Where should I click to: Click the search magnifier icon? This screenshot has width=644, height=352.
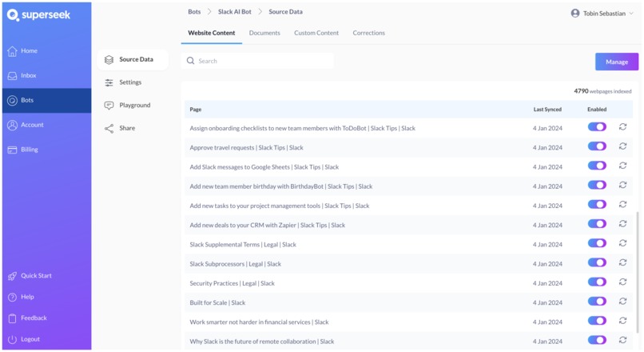point(191,62)
